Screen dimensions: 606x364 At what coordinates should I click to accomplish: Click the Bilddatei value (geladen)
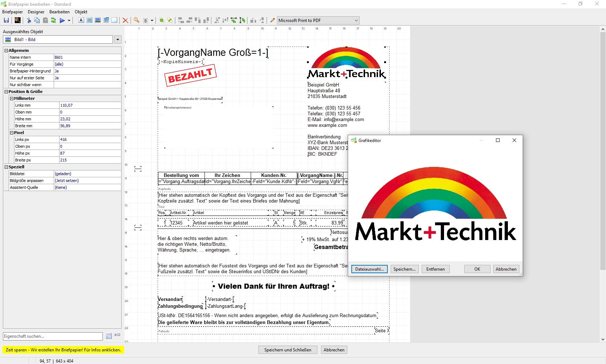tap(87, 174)
